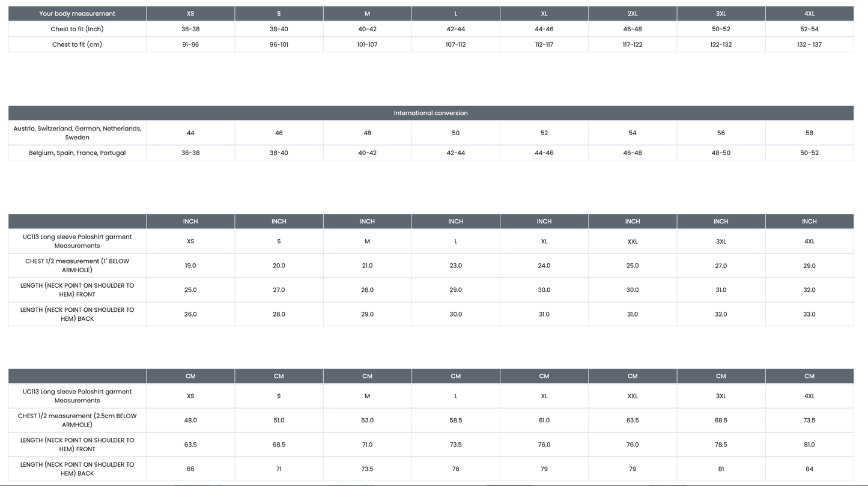Viewport: 868px width, 486px height.
Task: Click the 33.0 back length value
Action: click(809, 314)
